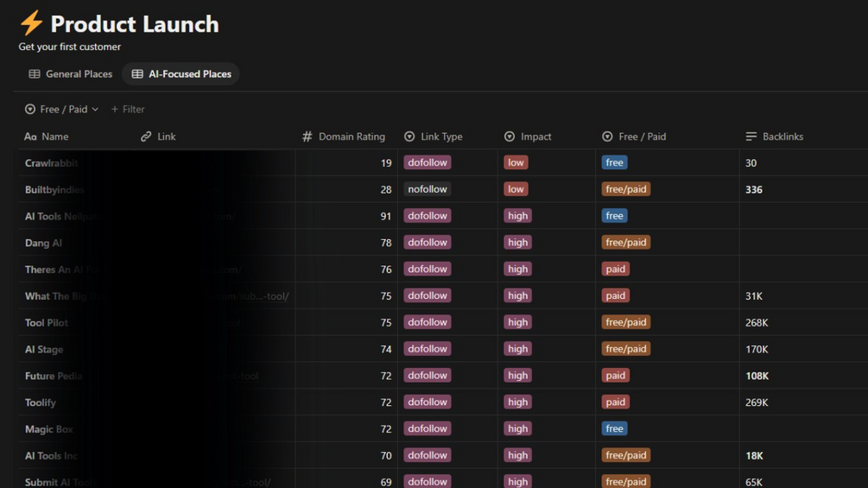868x488 pixels.
Task: Click the dofollow tag in Crawlrabbit row
Action: [x=428, y=162]
